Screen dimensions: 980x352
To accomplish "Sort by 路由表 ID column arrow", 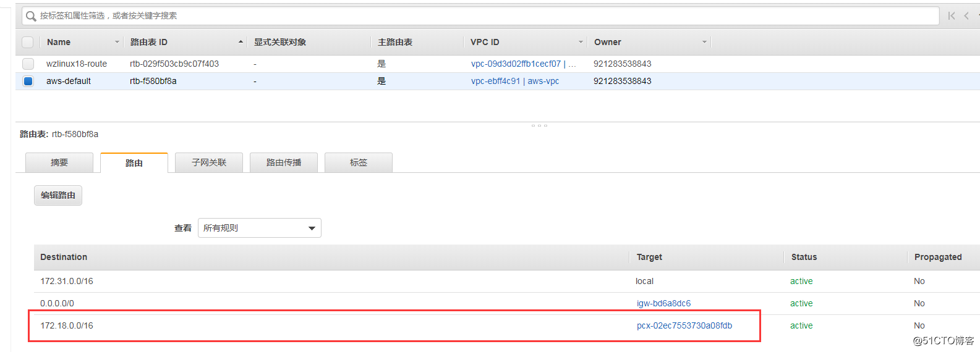I will pos(241,42).
